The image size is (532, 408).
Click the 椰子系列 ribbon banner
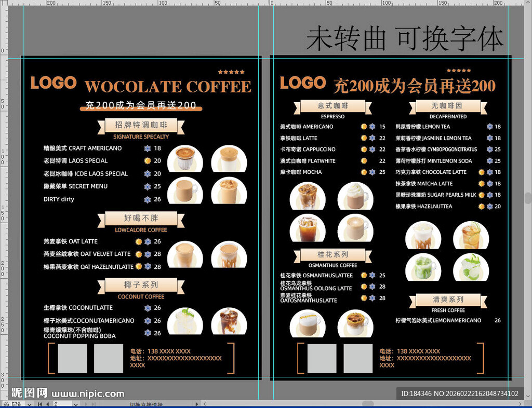click(x=141, y=285)
